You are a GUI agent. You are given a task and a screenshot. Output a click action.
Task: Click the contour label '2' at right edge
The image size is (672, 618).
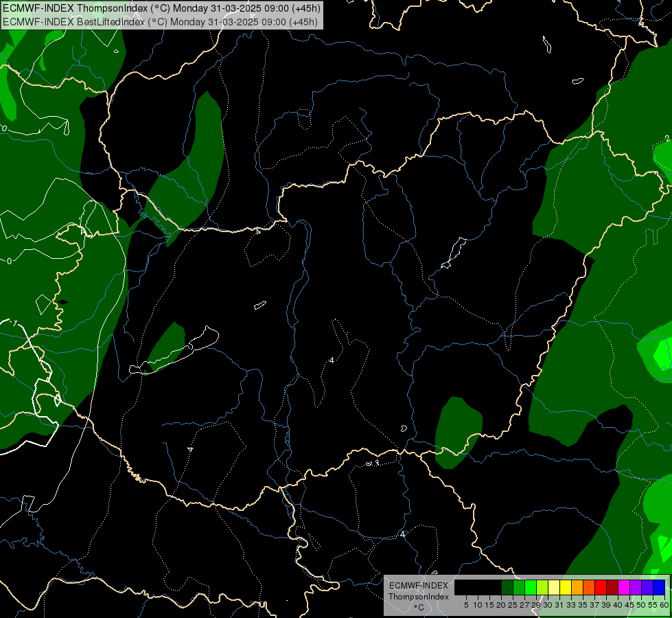coord(667,138)
